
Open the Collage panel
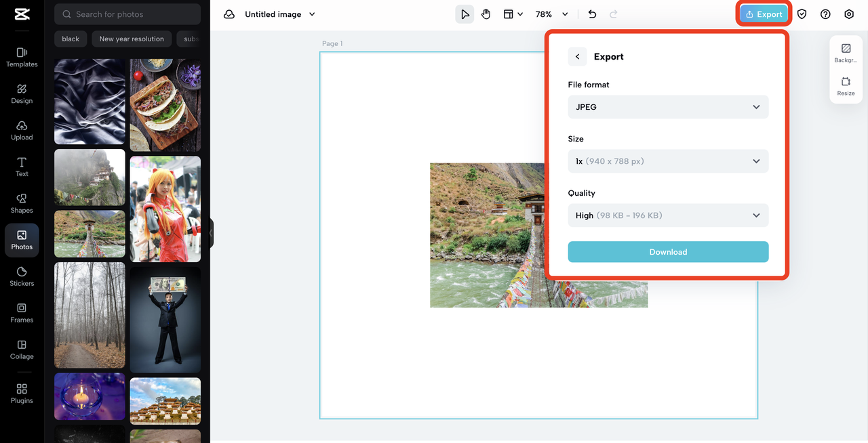22,350
